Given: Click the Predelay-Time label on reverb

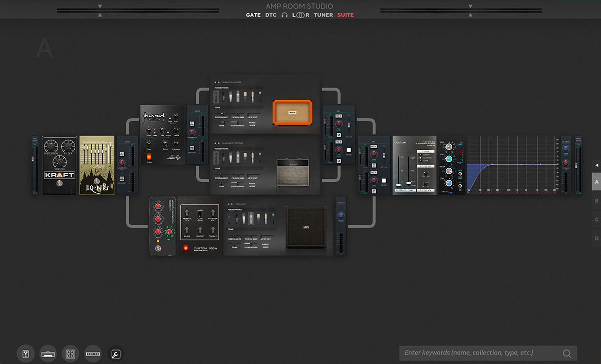Looking at the screenshot, I should tap(405, 190).
